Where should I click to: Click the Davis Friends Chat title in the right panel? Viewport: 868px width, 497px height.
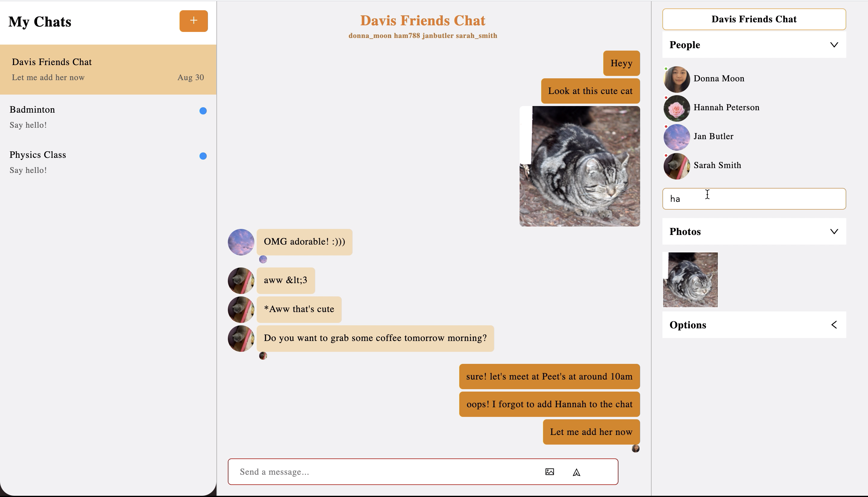tap(754, 19)
